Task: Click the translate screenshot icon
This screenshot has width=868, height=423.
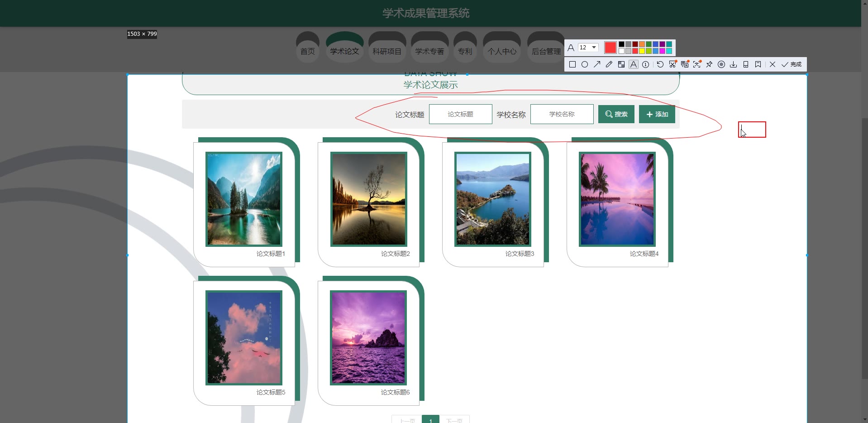Action: 685,64
